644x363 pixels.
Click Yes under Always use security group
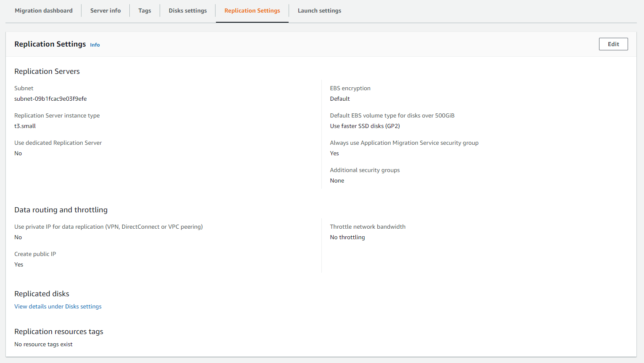coord(334,153)
